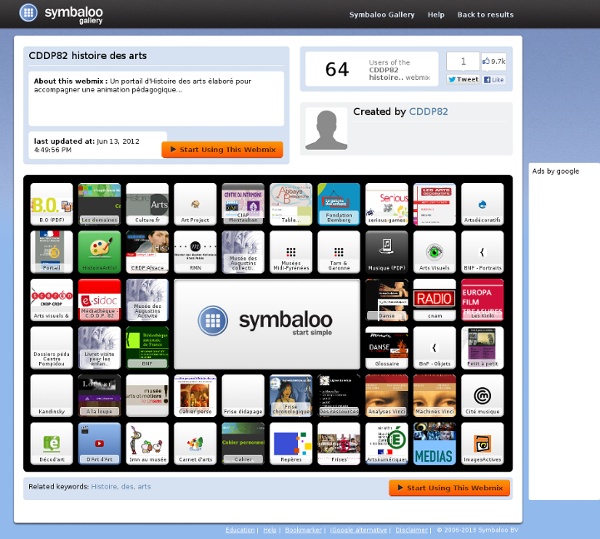Open the Repères tile
Screen dimensions: 600x539
(x=291, y=443)
